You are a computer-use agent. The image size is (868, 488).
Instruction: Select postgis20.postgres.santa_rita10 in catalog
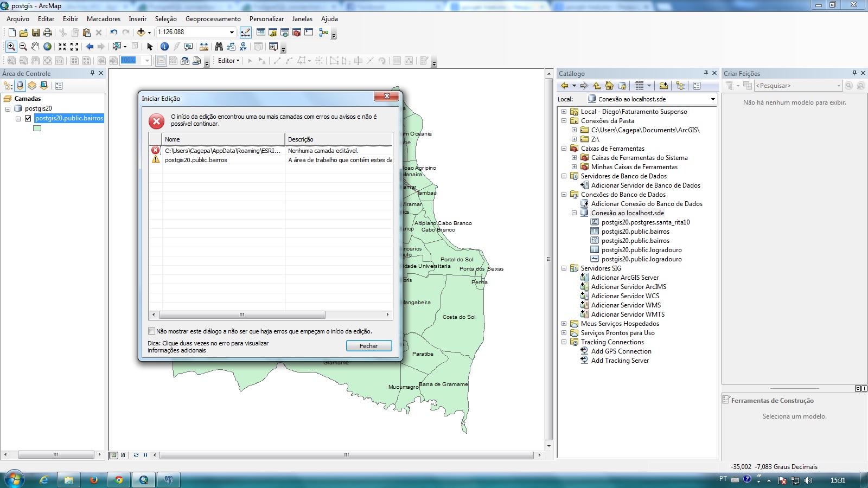click(646, 222)
